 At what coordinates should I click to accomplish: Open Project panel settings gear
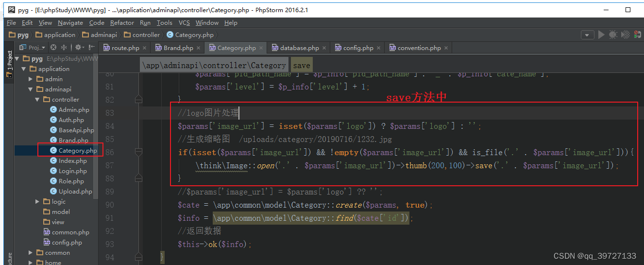click(x=79, y=47)
